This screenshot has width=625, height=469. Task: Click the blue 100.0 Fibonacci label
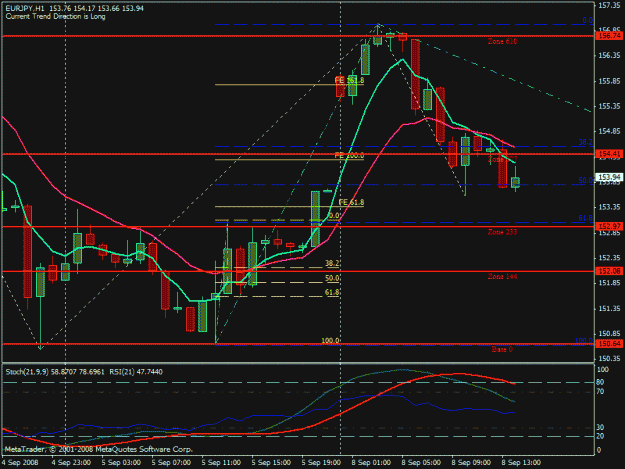coord(584,341)
